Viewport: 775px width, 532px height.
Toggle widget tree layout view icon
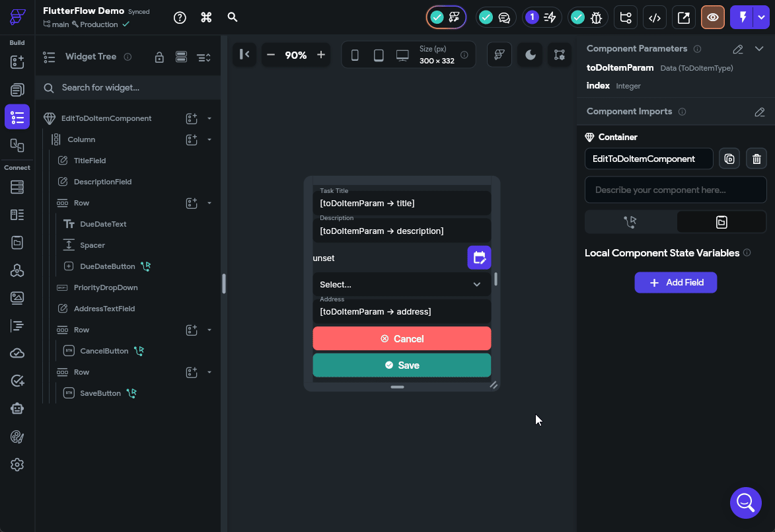(x=182, y=57)
